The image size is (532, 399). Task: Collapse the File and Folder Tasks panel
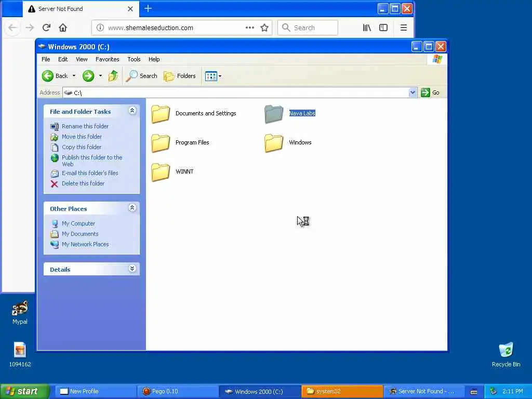[x=132, y=111]
